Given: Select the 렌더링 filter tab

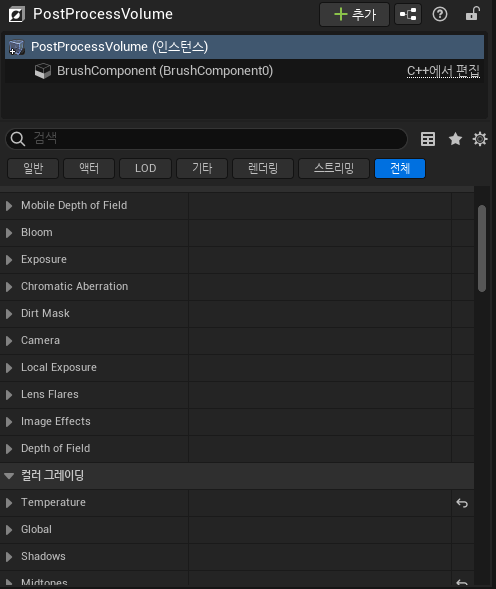Looking at the screenshot, I should [263, 168].
